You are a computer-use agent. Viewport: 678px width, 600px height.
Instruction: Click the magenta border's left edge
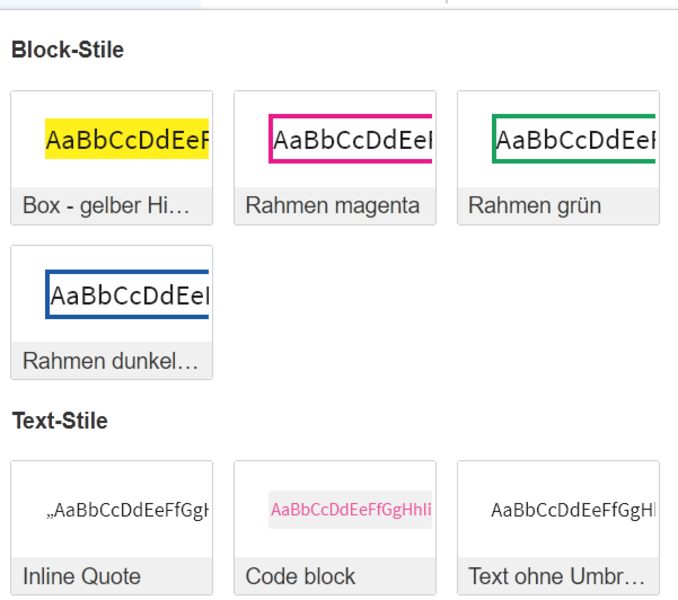click(x=271, y=139)
